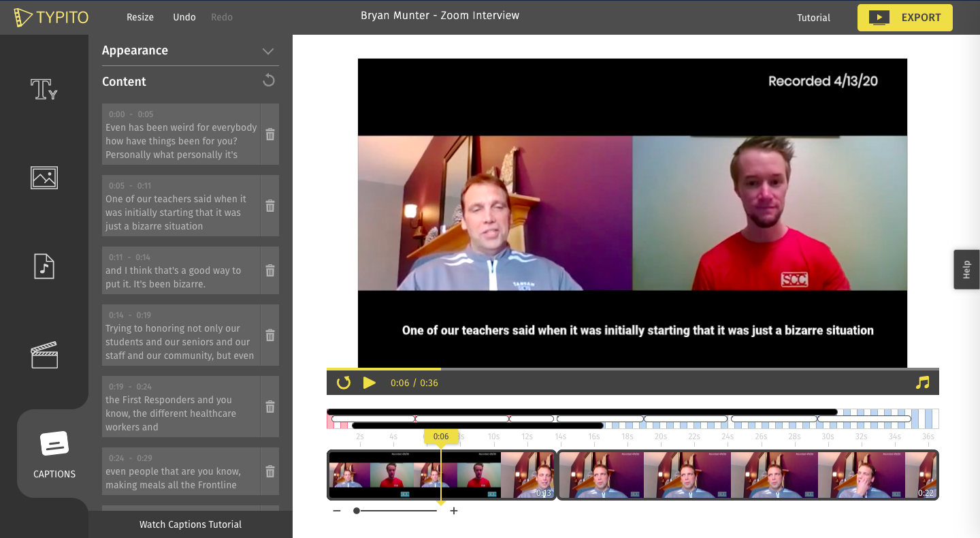The image size is (980, 538).
Task: Open the Help side tab
Action: coord(966,270)
